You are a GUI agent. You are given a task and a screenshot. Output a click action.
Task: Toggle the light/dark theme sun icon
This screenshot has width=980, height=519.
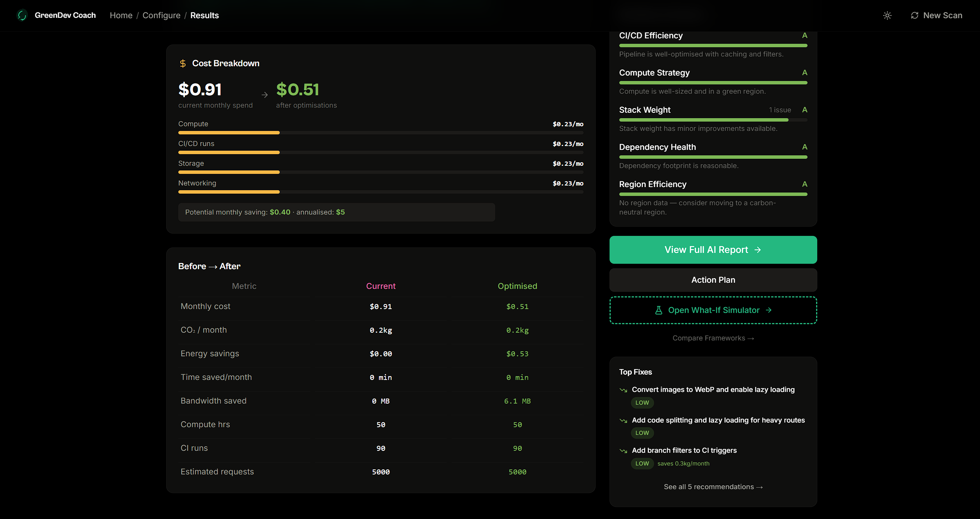[887, 15]
